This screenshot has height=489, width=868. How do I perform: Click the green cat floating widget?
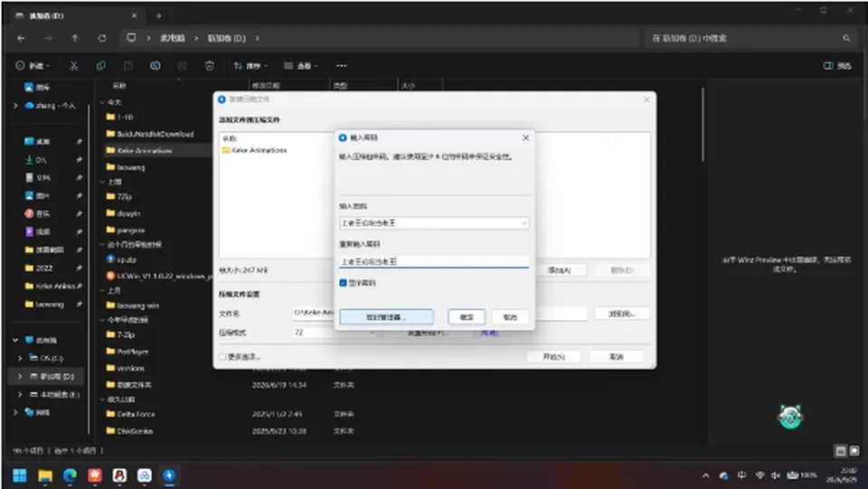pyautogui.click(x=790, y=417)
